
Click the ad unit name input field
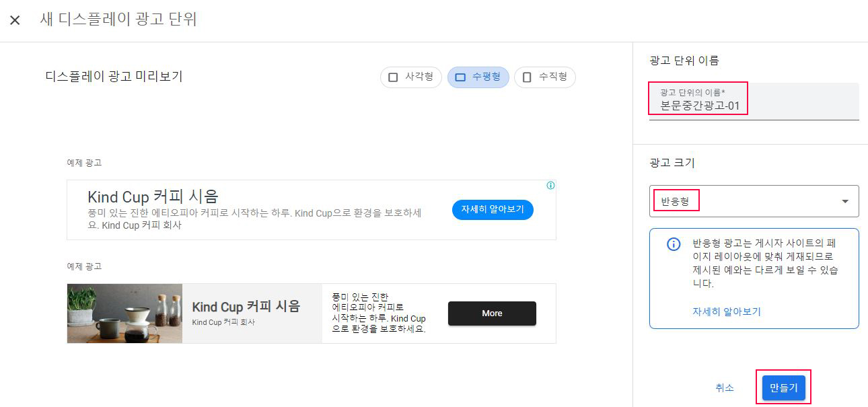tap(754, 101)
